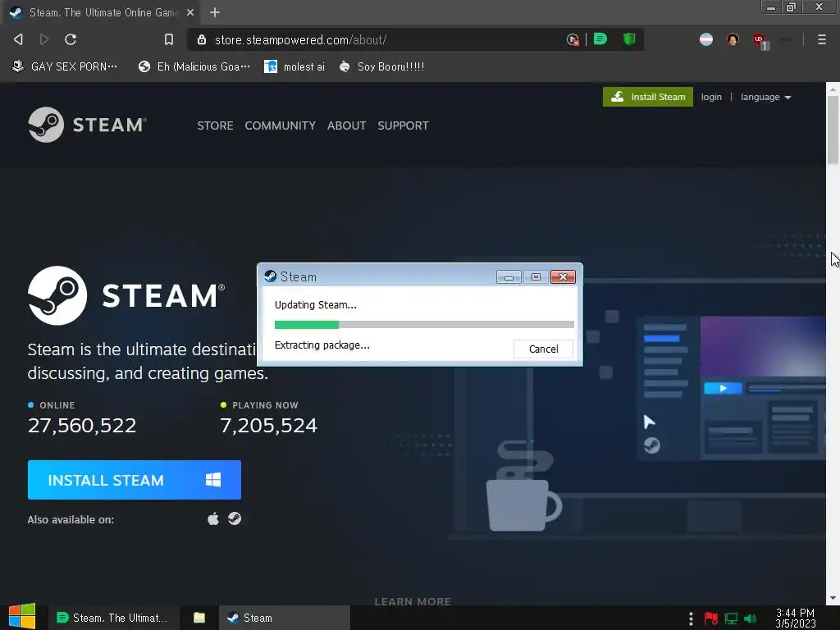Open the Soy Booru!!!!! bookmark
Viewport: 840px width, 630px height.
(x=381, y=66)
